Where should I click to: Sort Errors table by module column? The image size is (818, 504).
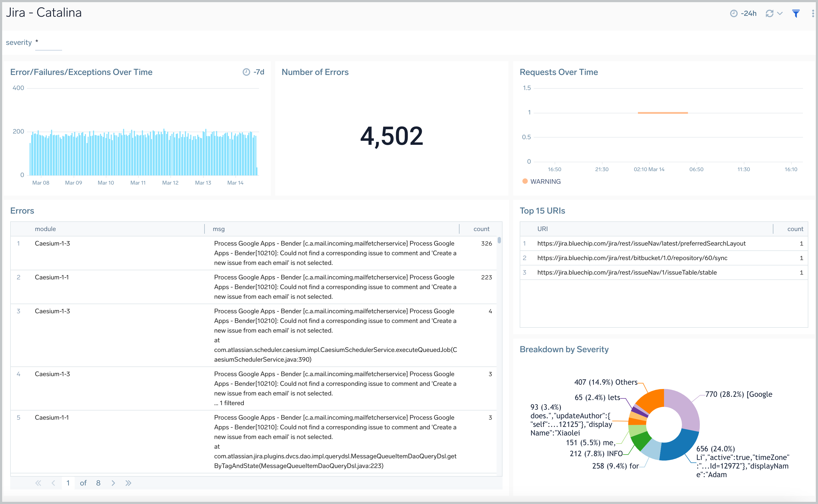click(45, 229)
